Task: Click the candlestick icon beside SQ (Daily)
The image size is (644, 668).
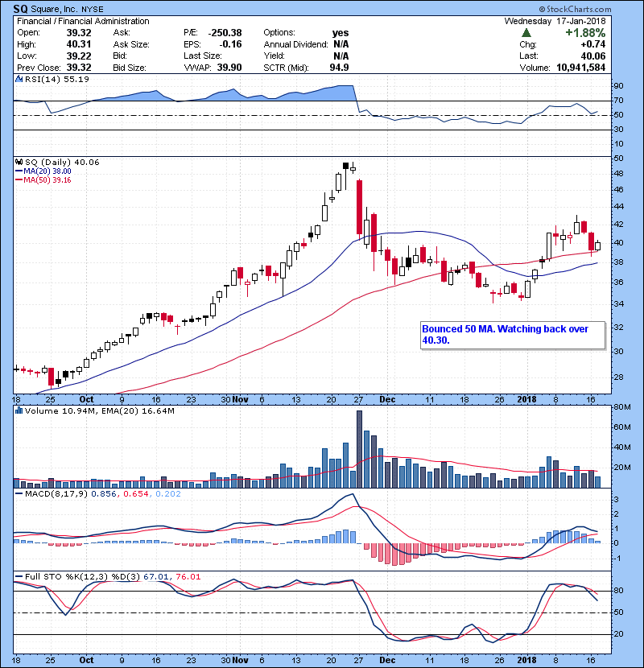Action: pos(19,162)
